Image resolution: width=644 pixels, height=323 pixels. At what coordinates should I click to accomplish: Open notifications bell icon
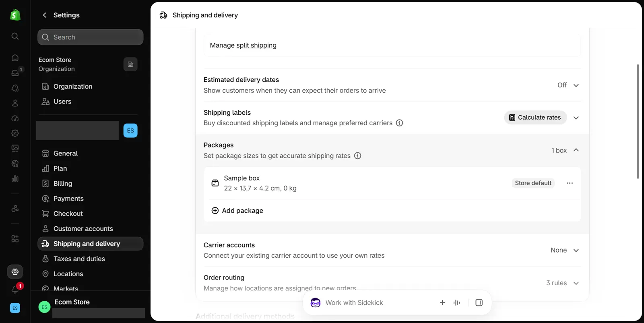[15, 290]
